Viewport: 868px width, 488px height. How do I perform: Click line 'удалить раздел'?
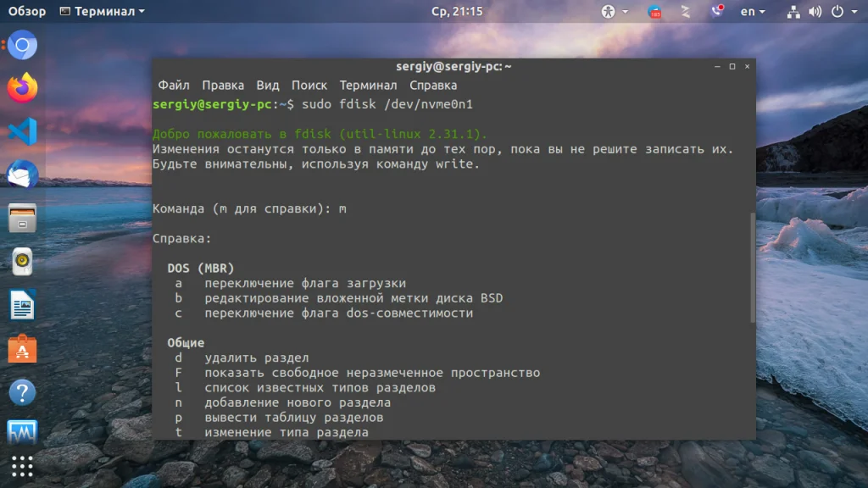(257, 358)
